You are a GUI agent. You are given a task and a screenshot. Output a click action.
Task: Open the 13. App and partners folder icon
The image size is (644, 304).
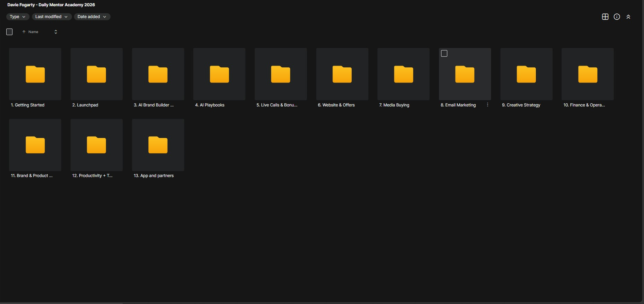point(158,145)
